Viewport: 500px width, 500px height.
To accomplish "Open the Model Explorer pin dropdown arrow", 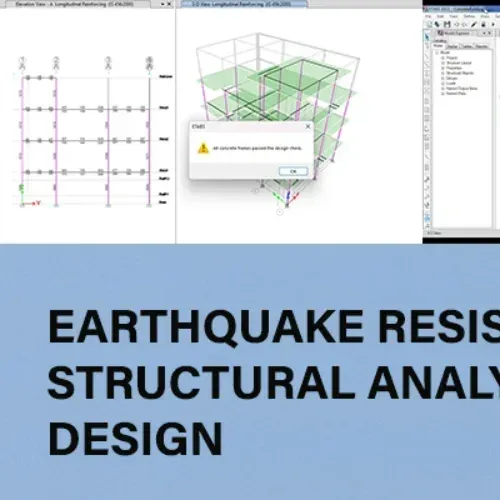I will pyautogui.click(x=484, y=33).
